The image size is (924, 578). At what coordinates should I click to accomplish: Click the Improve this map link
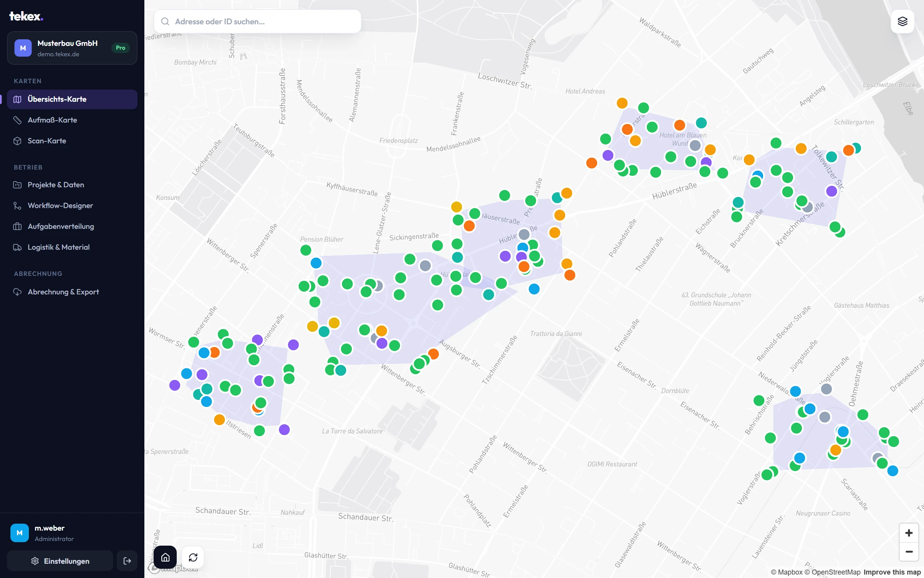[892, 572]
